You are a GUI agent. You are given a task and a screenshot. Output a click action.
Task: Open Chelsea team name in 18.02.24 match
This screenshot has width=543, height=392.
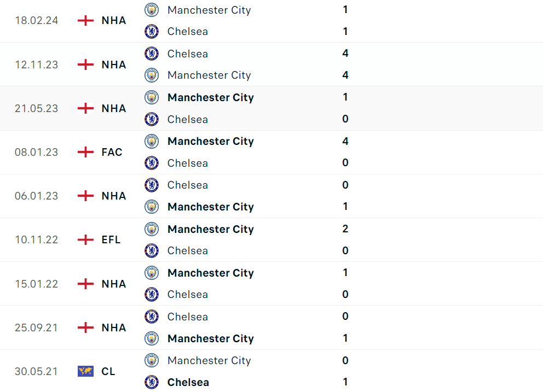188,32
